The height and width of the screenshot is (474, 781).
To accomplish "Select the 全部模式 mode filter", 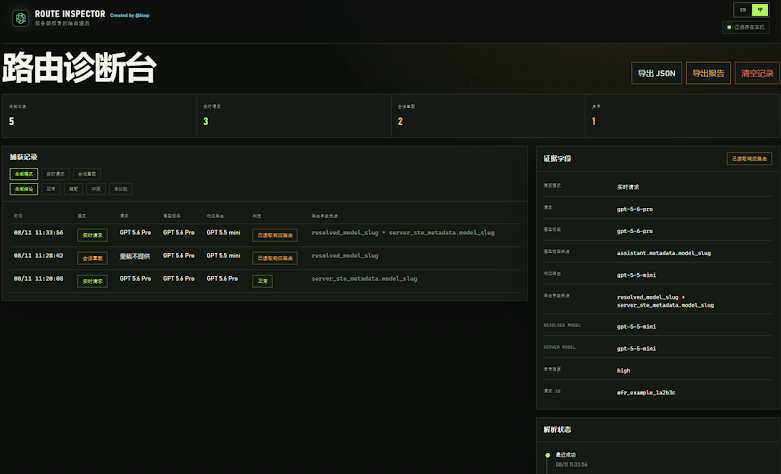I will point(24,174).
